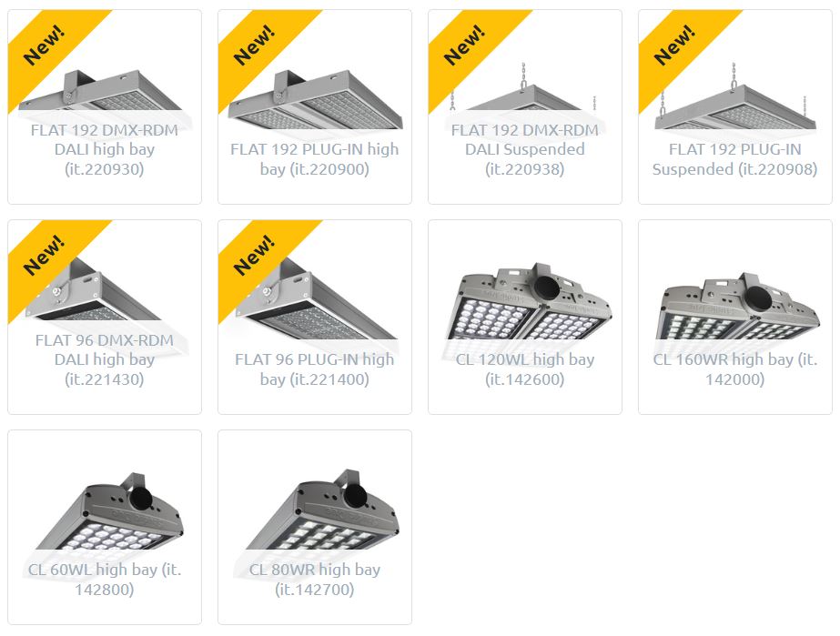This screenshot has height=636, width=840.
Task: Click the CL 120WL luminaire image
Action: (528, 302)
